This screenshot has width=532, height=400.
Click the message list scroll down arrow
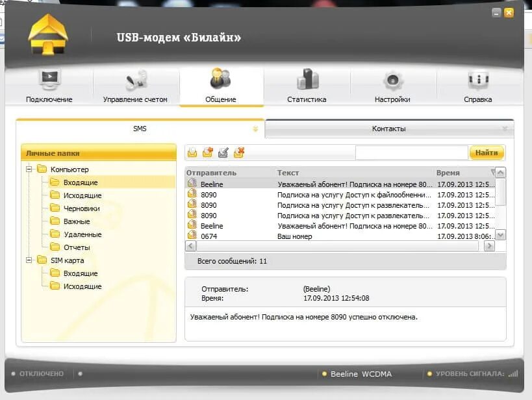(500, 235)
